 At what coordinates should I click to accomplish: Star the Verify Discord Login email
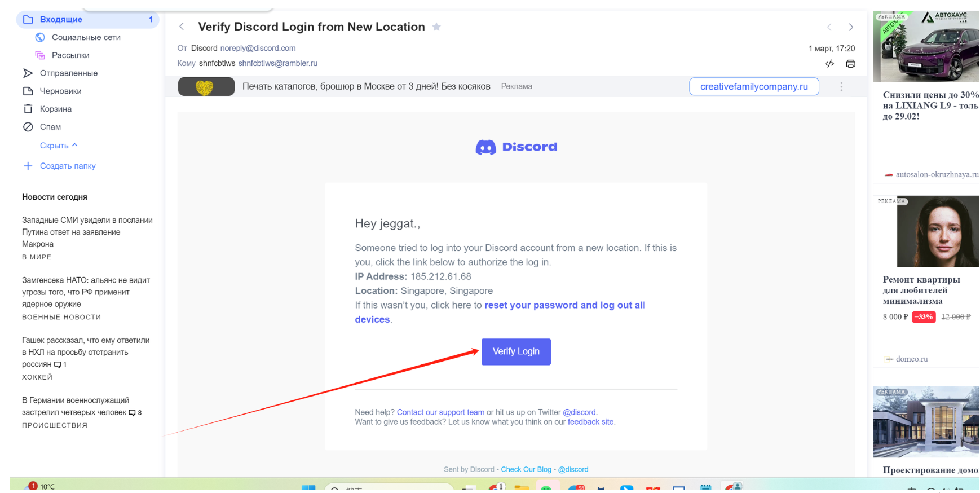coord(436,27)
